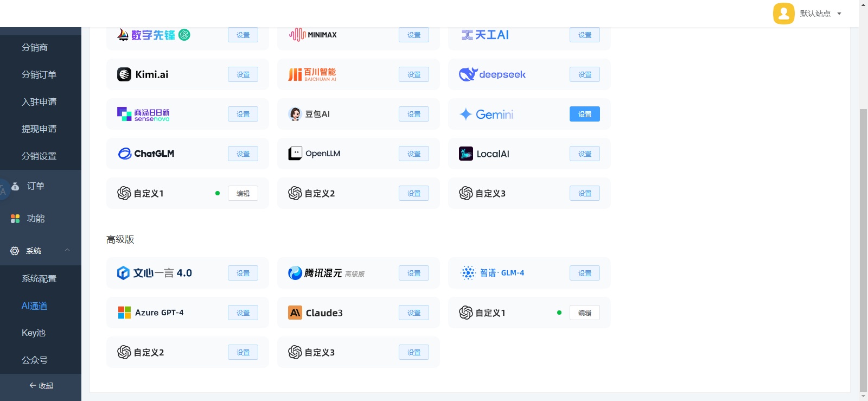Click 设置 for 智谱 GLM-4
The height and width of the screenshot is (401, 868).
(x=585, y=273)
